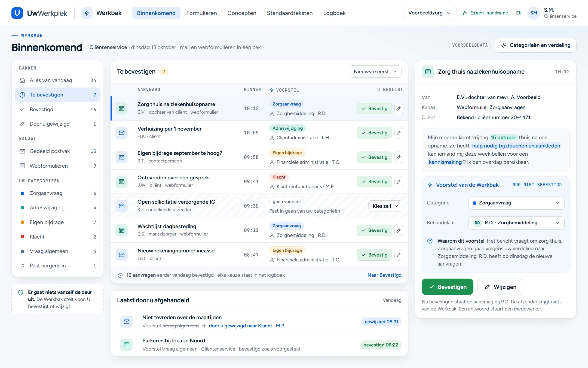Click the mail icon of Niet tevreden over de maaltijden
Screen dimensions: 588x368
pos(127,322)
